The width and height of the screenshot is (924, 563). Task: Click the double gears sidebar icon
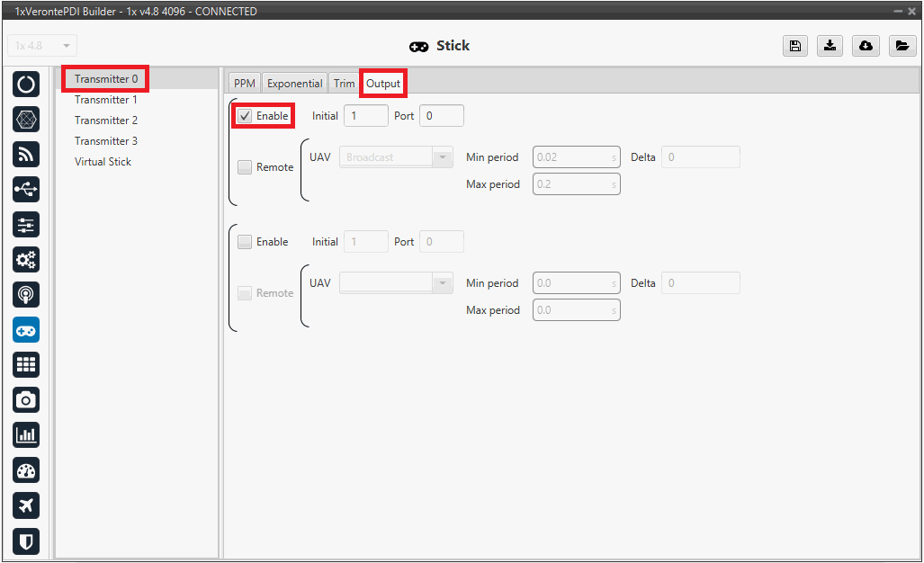tap(26, 260)
